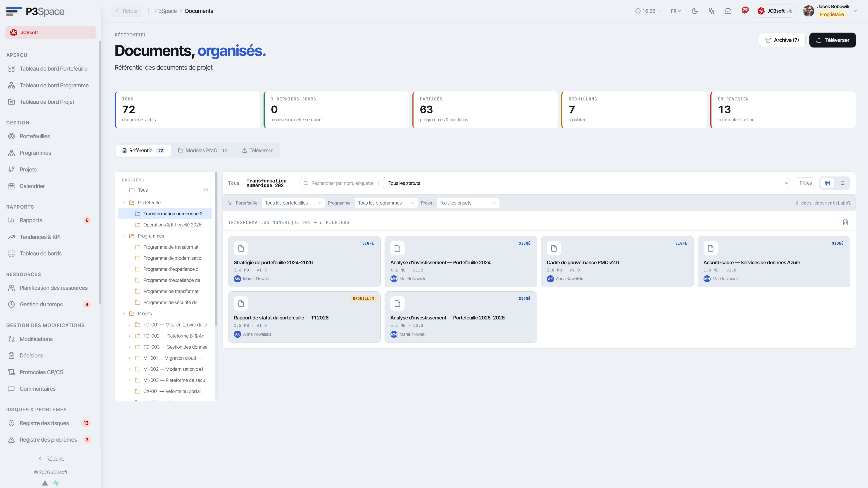Screen dimensions: 868x488
Task: Open the inbox tray icon
Action: coord(728,11)
